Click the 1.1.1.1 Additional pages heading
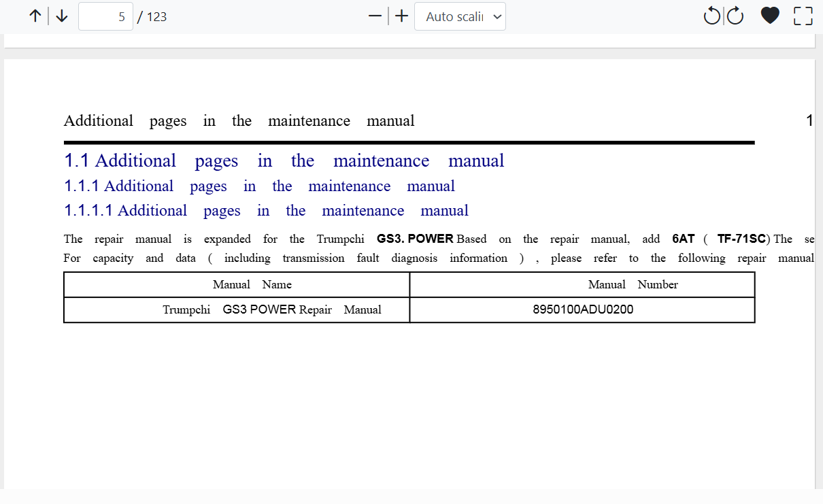Viewport: 823px width, 504px height. [x=266, y=211]
